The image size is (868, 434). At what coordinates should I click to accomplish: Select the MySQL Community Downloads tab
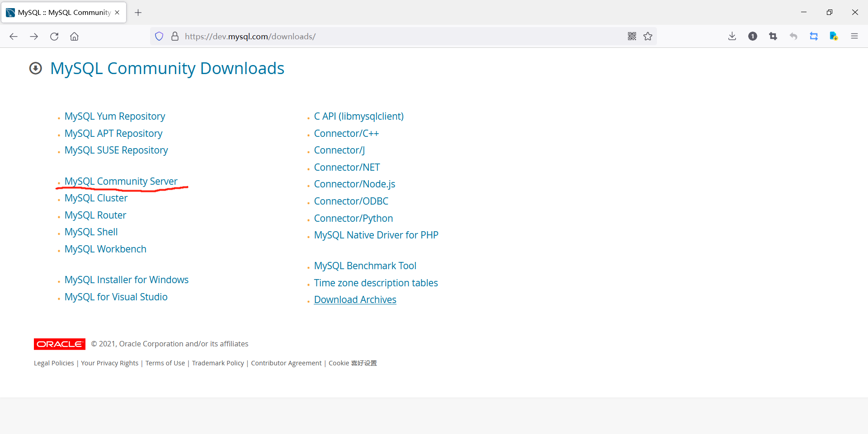[x=64, y=13]
